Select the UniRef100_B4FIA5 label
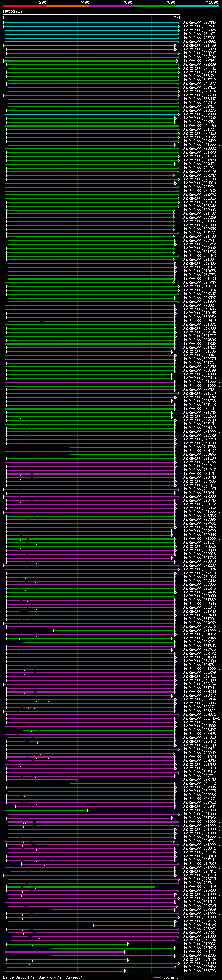 click(199, 125)
